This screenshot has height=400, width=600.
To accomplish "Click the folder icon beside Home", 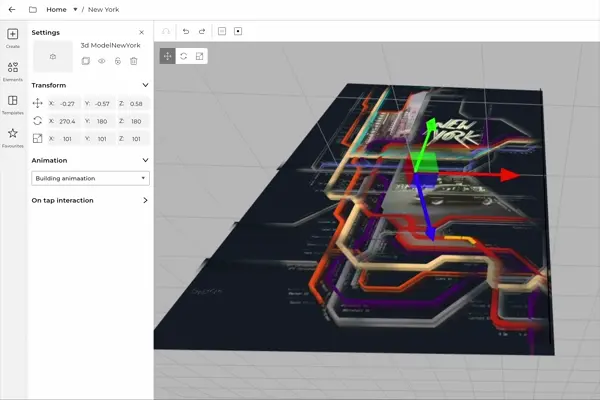I will tap(33, 10).
